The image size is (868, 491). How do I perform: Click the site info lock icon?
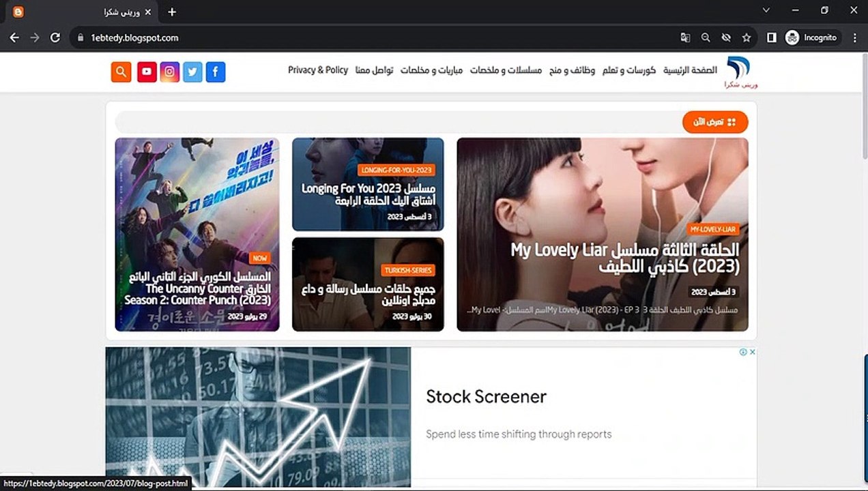pos(81,38)
